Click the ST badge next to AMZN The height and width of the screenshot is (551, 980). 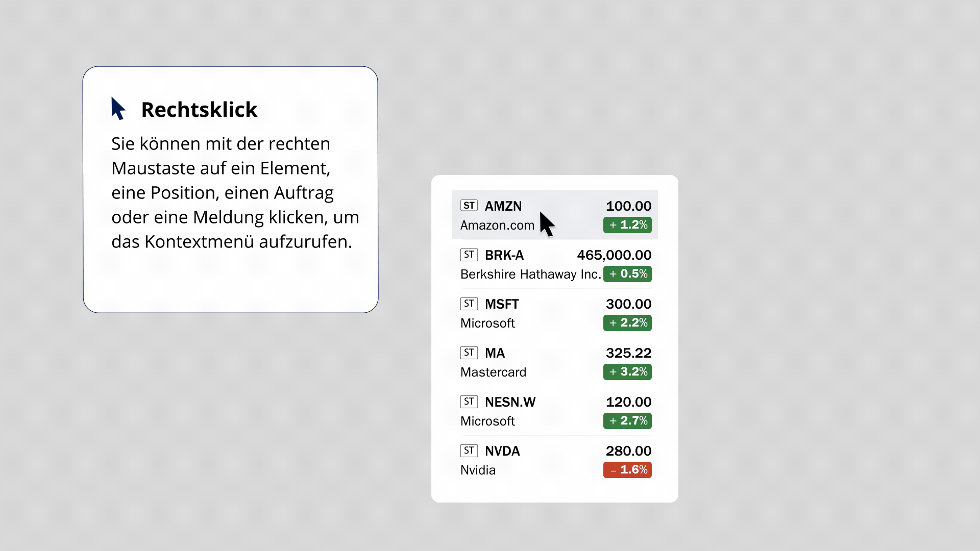click(469, 206)
